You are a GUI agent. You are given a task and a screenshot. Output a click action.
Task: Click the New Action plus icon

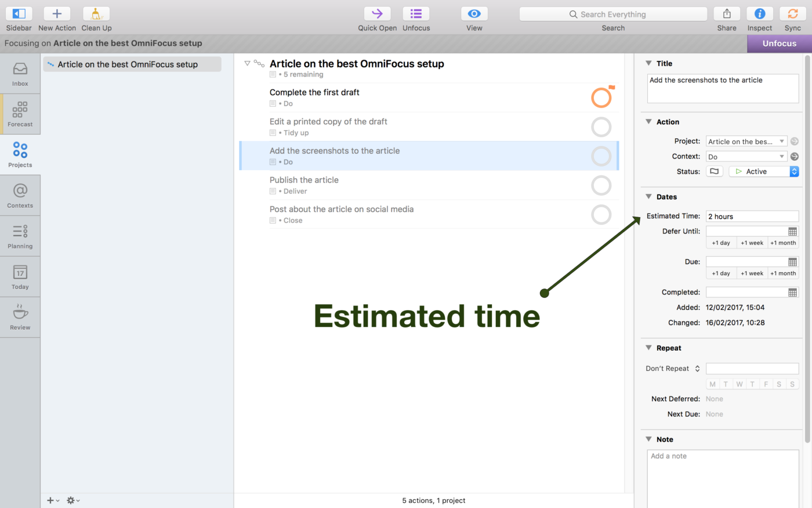(57, 14)
